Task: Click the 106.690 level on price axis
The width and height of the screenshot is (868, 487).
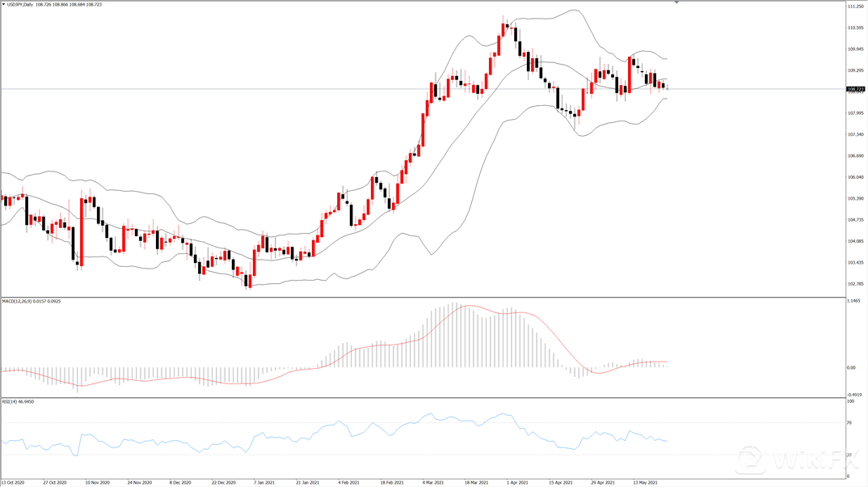Action: click(x=855, y=156)
